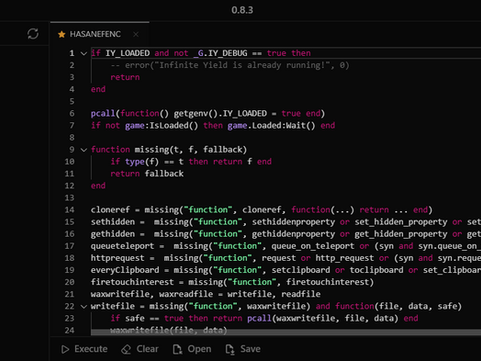Click 'if safe == true' on line 23
This screenshot has height=361, width=481.
[x=147, y=318]
